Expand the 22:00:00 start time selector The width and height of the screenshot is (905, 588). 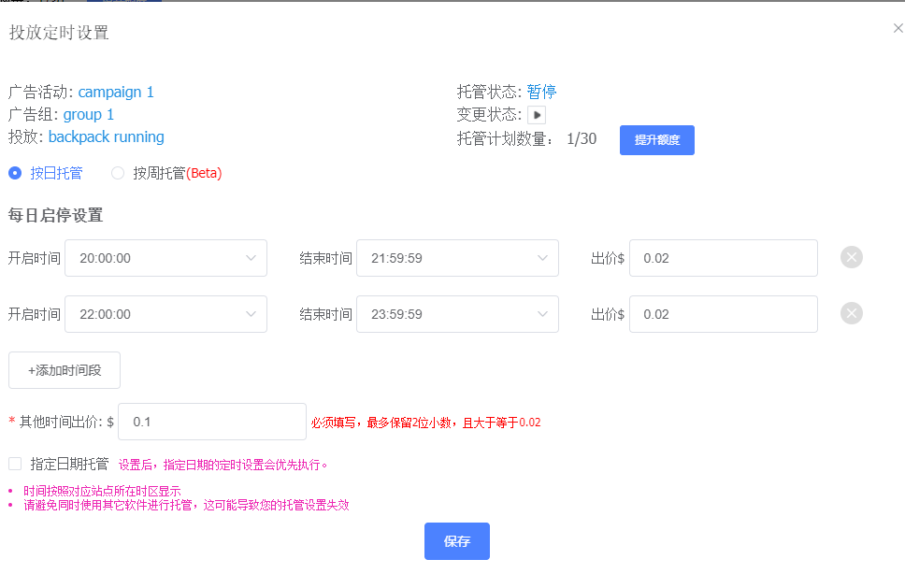(x=165, y=313)
